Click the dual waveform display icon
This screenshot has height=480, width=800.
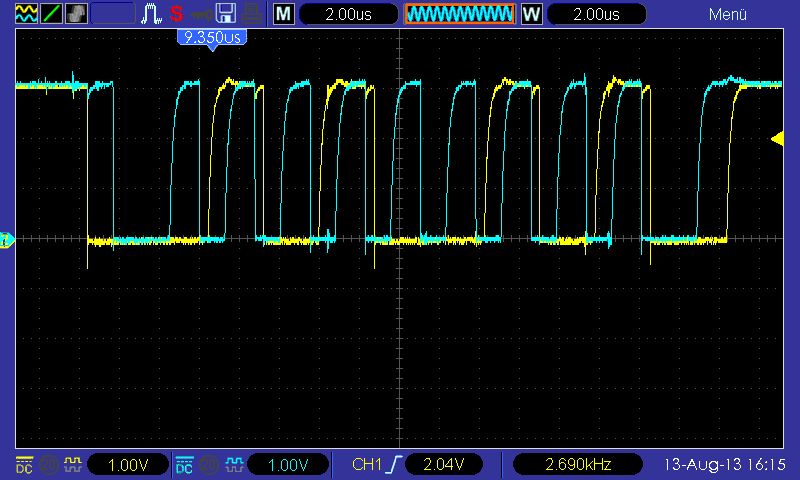click(x=25, y=14)
